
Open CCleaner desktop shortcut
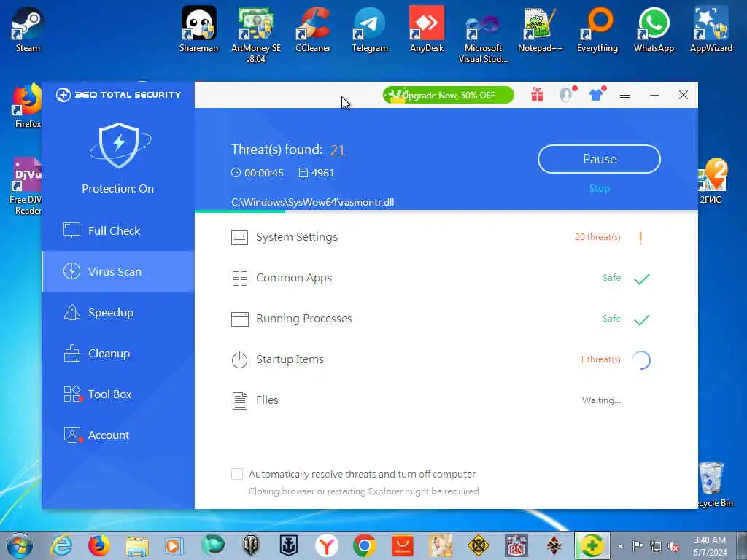tap(312, 29)
